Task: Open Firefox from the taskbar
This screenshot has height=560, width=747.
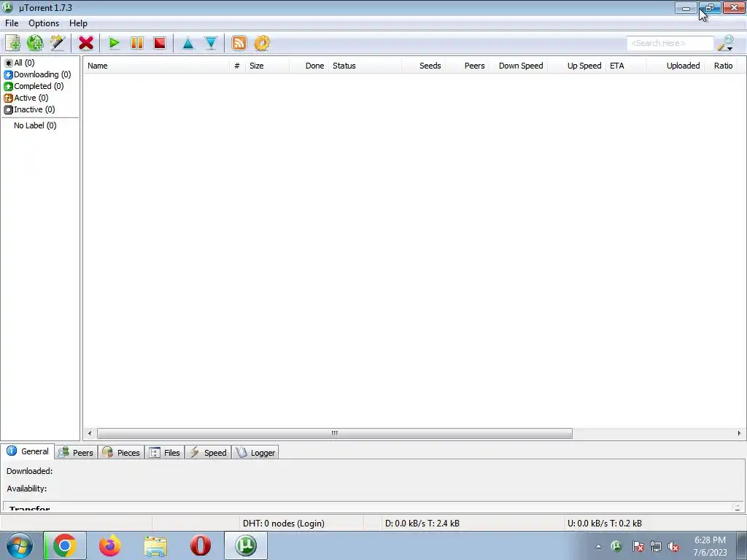Action: point(109,545)
